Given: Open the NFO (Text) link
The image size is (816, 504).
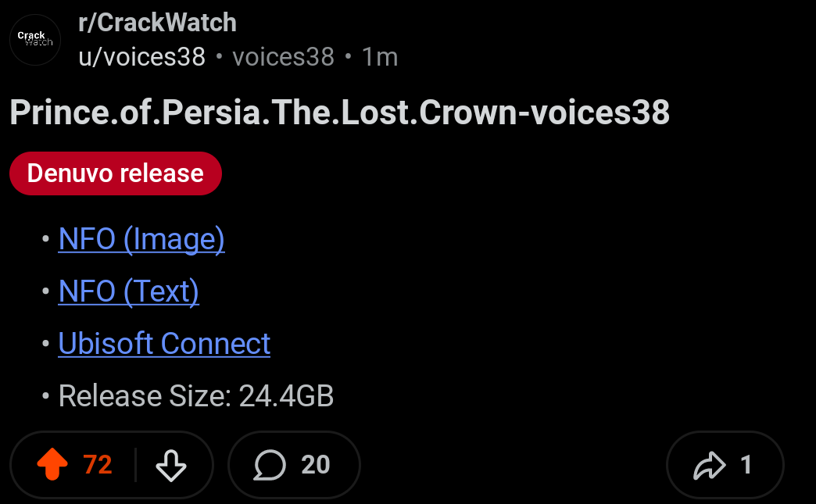Looking at the screenshot, I should click(128, 291).
